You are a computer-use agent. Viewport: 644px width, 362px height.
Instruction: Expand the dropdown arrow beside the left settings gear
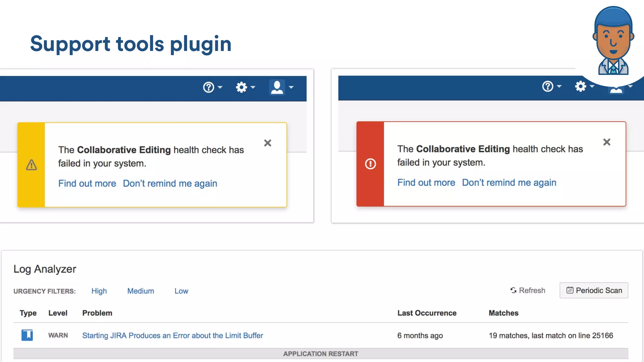(253, 88)
